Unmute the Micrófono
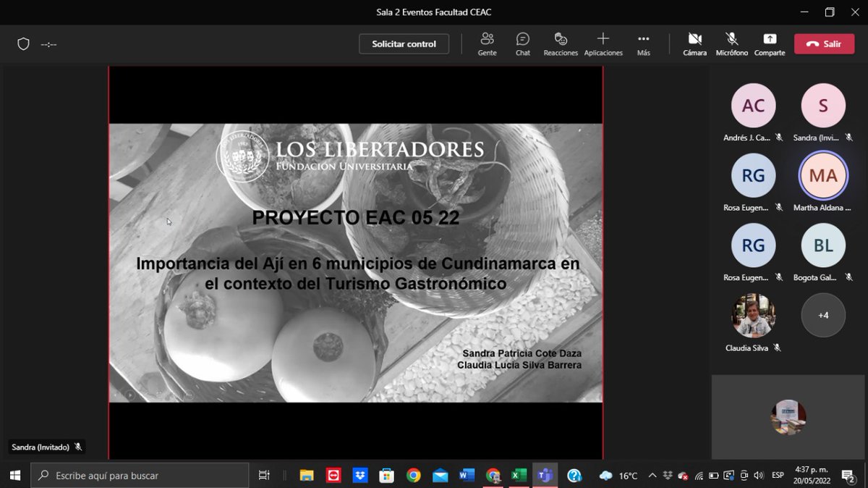 point(731,43)
